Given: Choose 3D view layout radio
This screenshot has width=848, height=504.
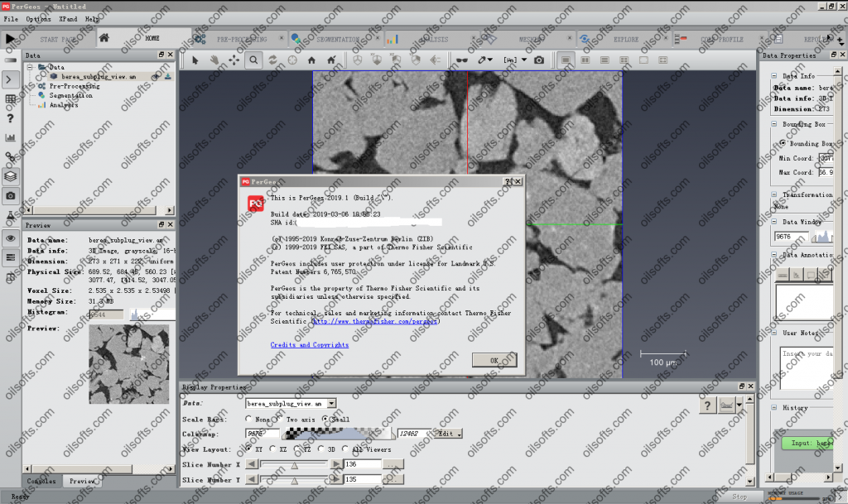Looking at the screenshot, I should [x=320, y=449].
